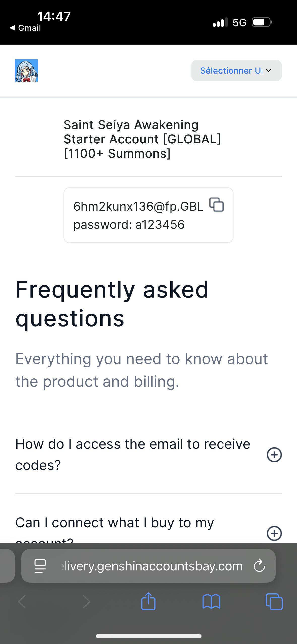The height and width of the screenshot is (644, 297).
Task: Copy the account credentials to clipboard
Action: tap(217, 205)
